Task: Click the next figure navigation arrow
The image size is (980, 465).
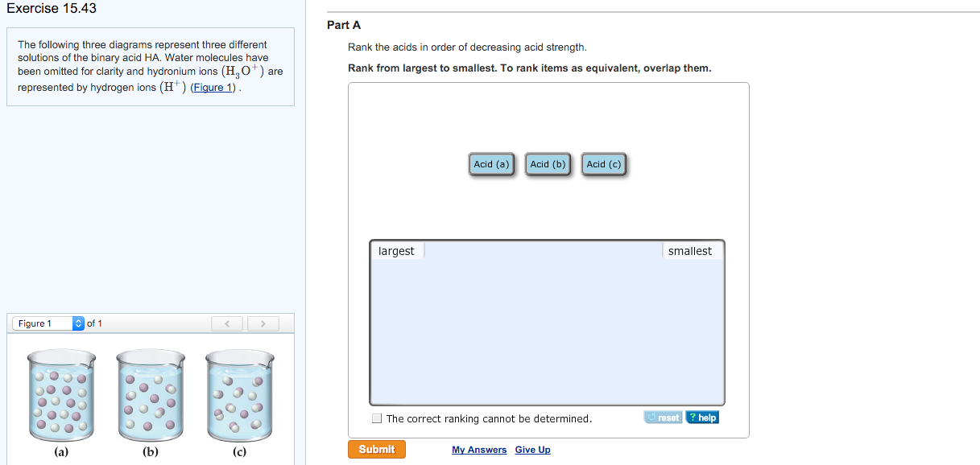Action: (263, 323)
